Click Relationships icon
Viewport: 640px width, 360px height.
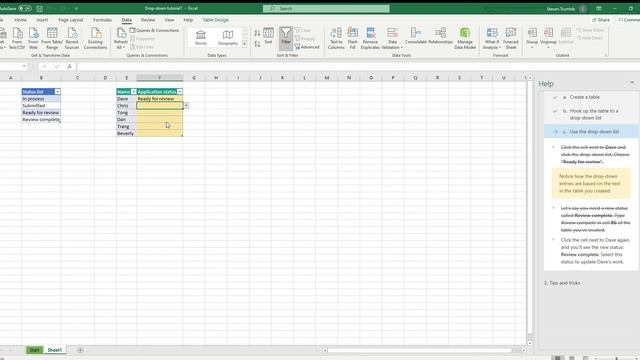pyautogui.click(x=440, y=36)
